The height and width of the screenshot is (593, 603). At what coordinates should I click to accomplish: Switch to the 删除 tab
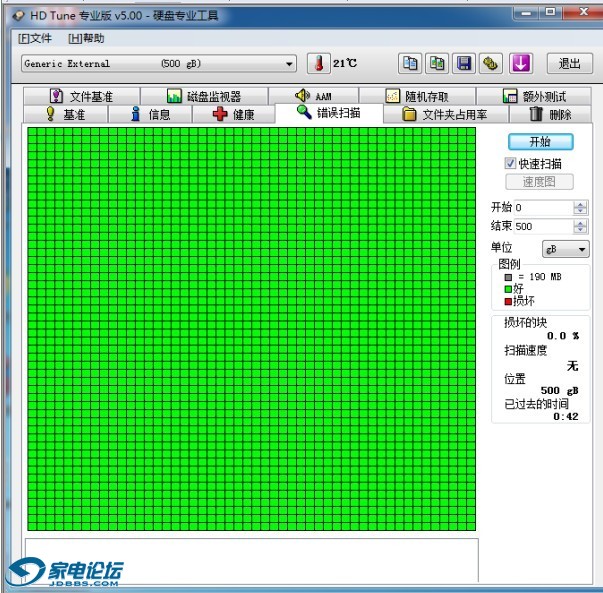click(x=550, y=114)
